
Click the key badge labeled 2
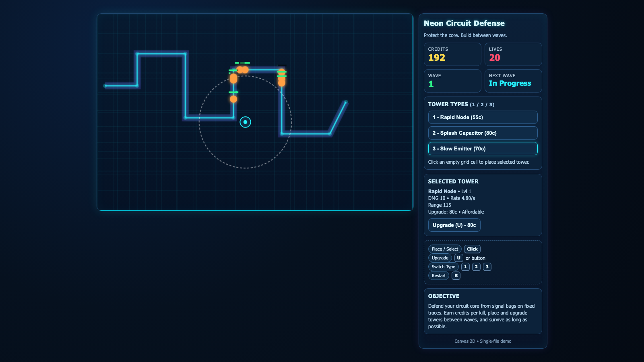476,267
